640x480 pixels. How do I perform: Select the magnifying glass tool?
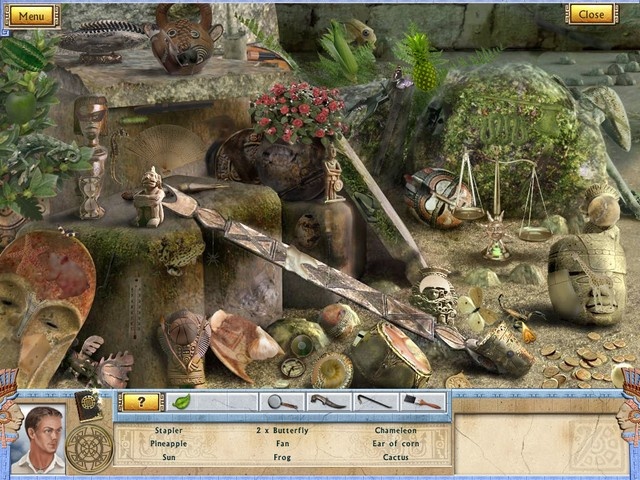point(281,402)
